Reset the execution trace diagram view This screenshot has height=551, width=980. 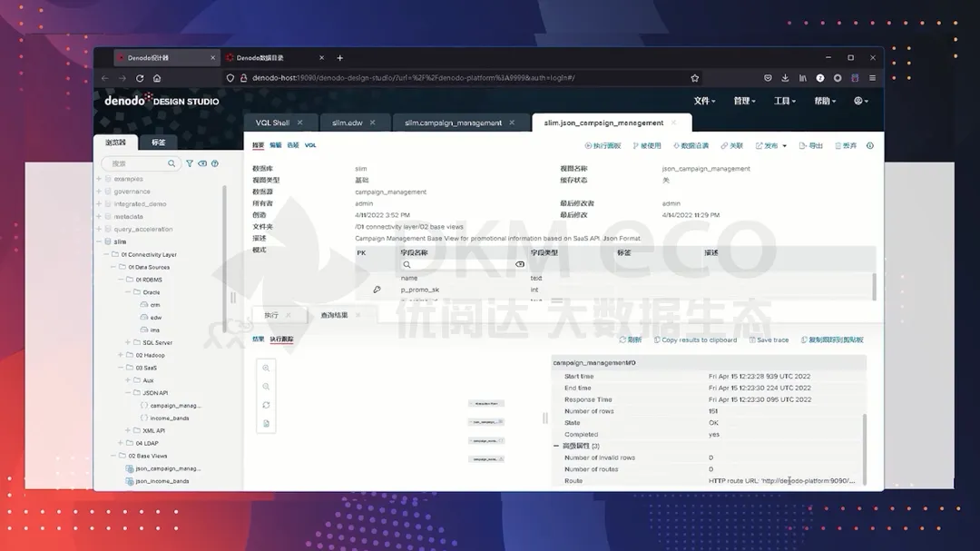(266, 405)
